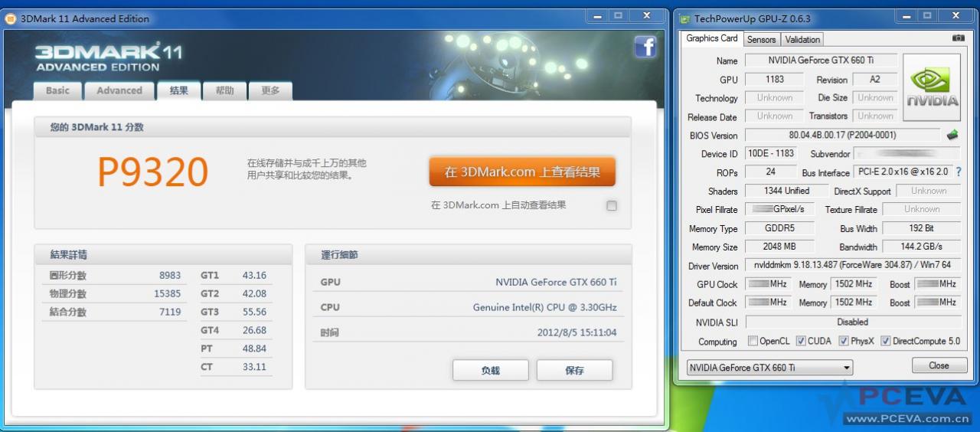Click the BIOS save chip icon
The width and height of the screenshot is (980, 432).
[952, 135]
